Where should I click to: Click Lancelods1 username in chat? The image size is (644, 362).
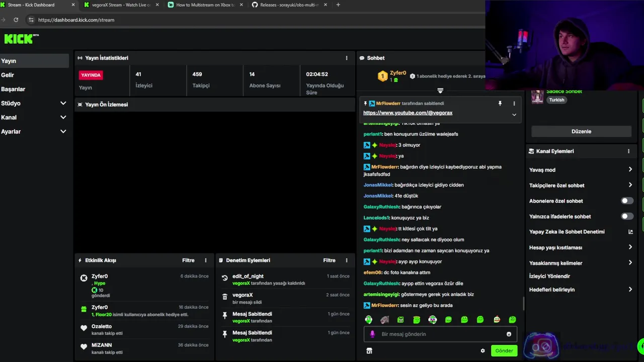376,218
